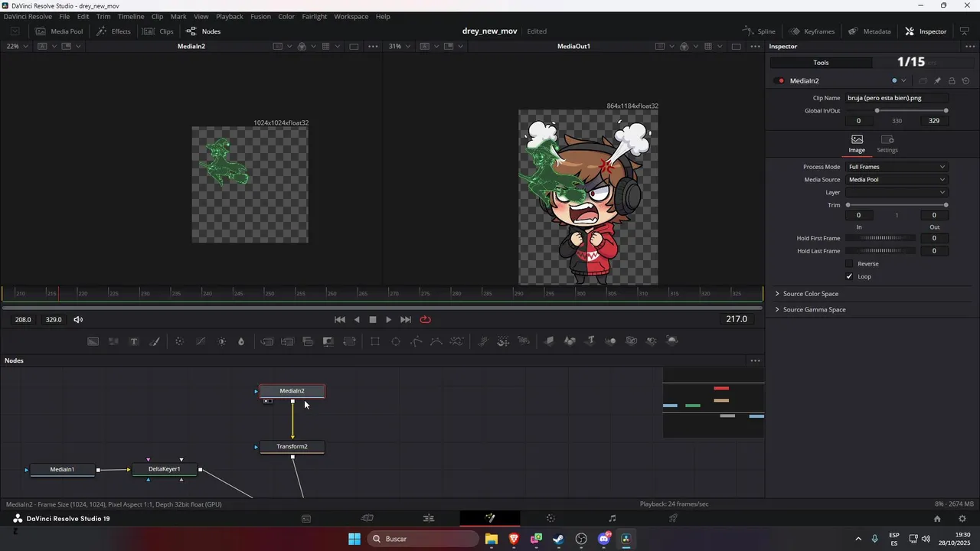Open the Fusion page
The width and height of the screenshot is (980, 551).
[490, 518]
